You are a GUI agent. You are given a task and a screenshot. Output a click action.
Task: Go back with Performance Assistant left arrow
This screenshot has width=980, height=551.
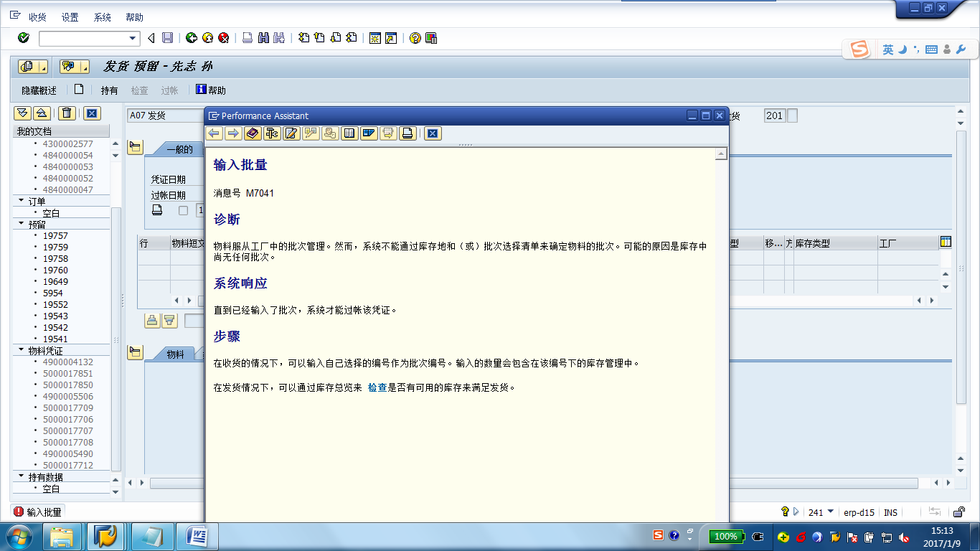(214, 133)
